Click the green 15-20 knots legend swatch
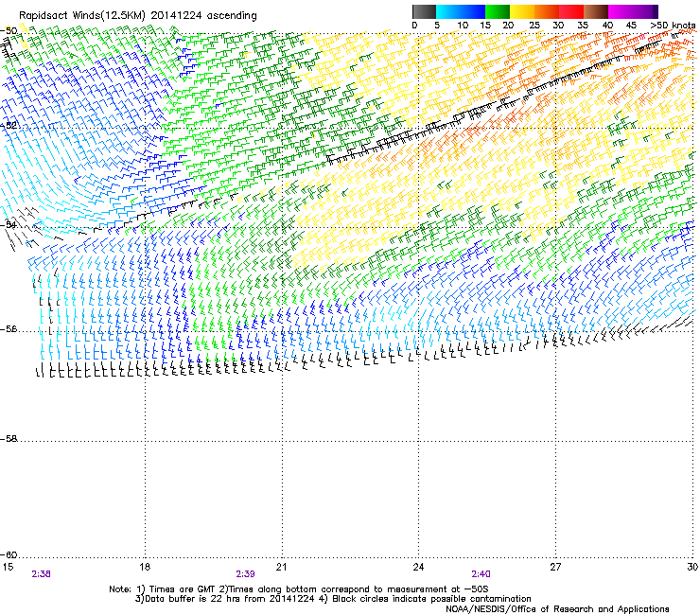Screen dimensions: 700x615 click(498, 11)
